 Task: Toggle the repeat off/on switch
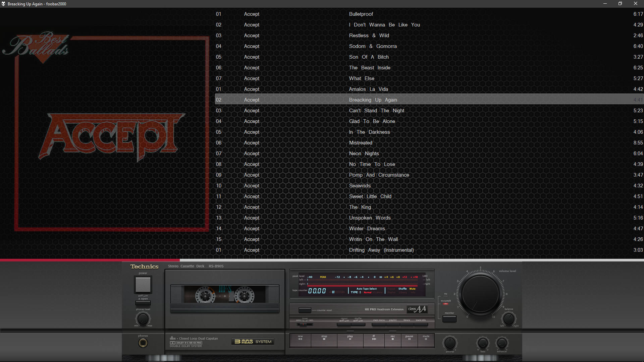click(x=344, y=324)
